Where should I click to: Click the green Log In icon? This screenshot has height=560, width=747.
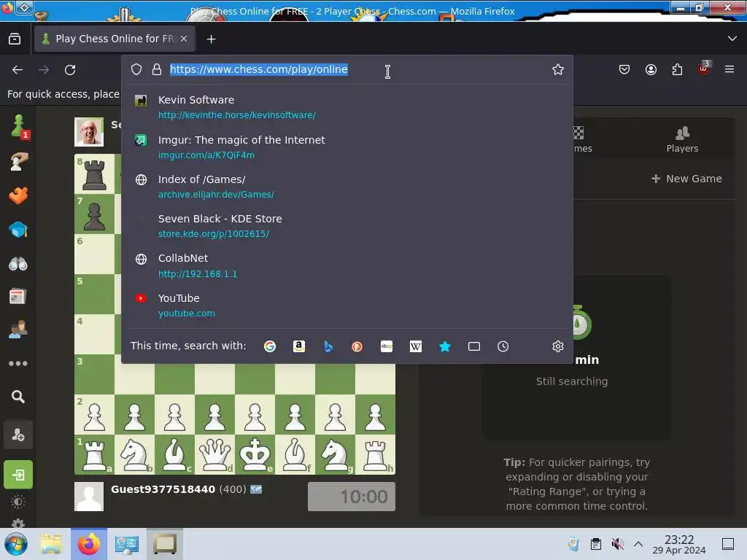tap(18, 475)
